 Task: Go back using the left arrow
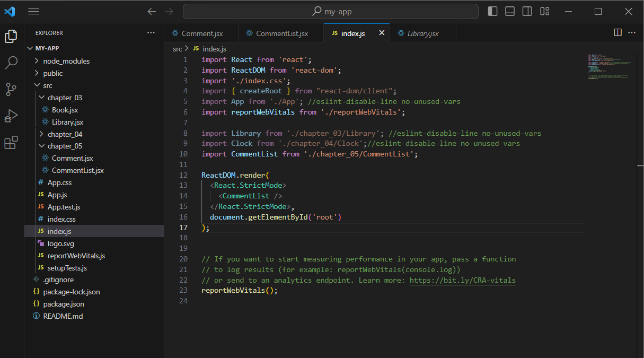click(152, 11)
